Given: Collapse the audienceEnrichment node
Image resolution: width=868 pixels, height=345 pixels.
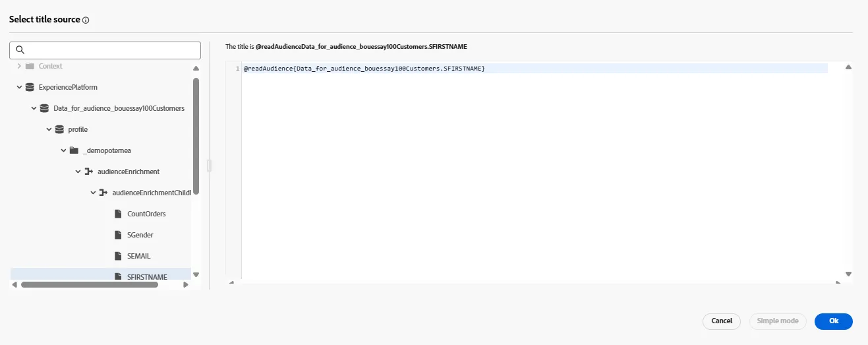Looking at the screenshot, I should coord(78,172).
